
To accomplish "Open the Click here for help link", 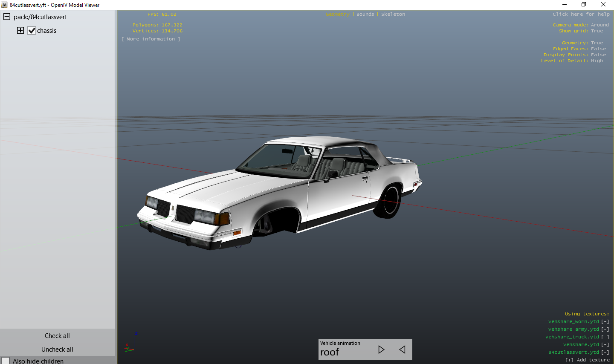I will (x=581, y=14).
